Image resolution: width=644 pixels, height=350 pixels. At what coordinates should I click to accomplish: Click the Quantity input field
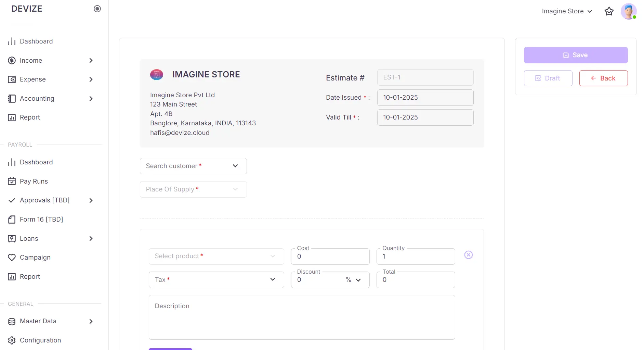click(x=416, y=257)
